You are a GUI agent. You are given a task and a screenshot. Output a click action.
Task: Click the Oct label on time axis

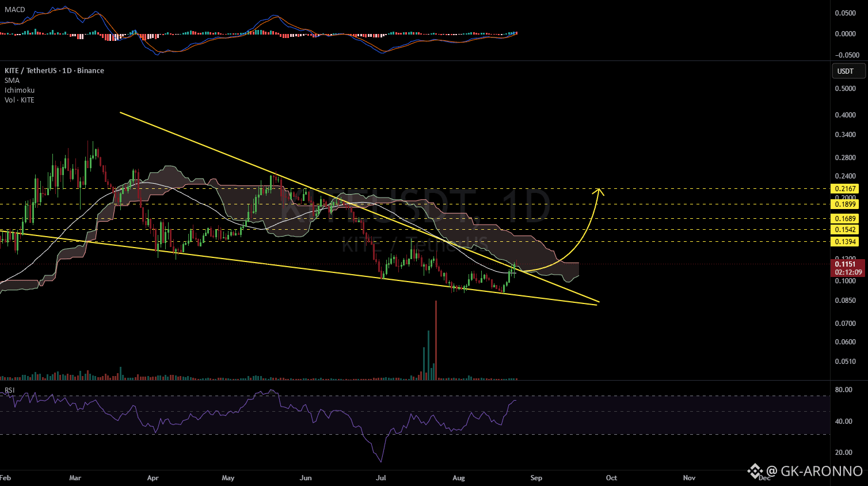coord(611,478)
